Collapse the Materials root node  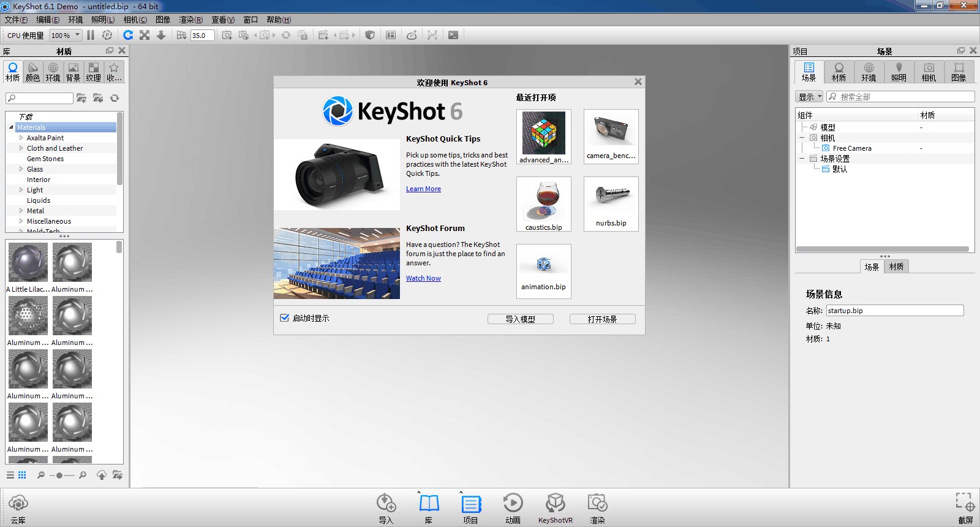coord(11,127)
